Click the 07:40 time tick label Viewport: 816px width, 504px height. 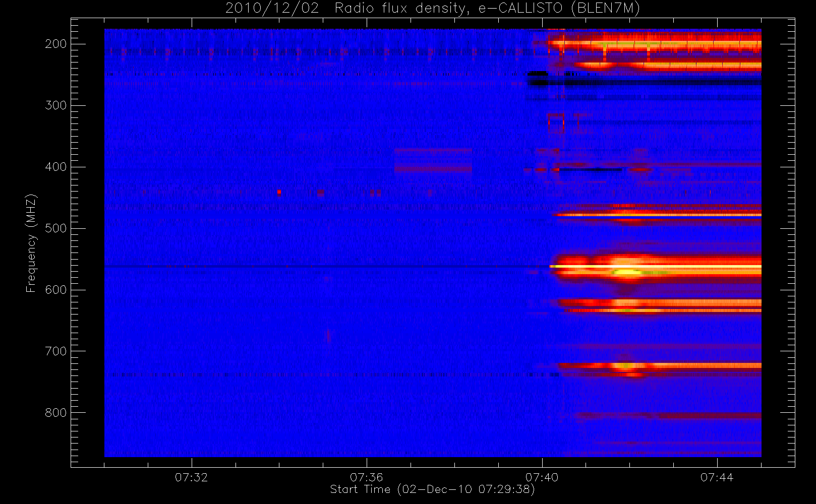tap(542, 477)
